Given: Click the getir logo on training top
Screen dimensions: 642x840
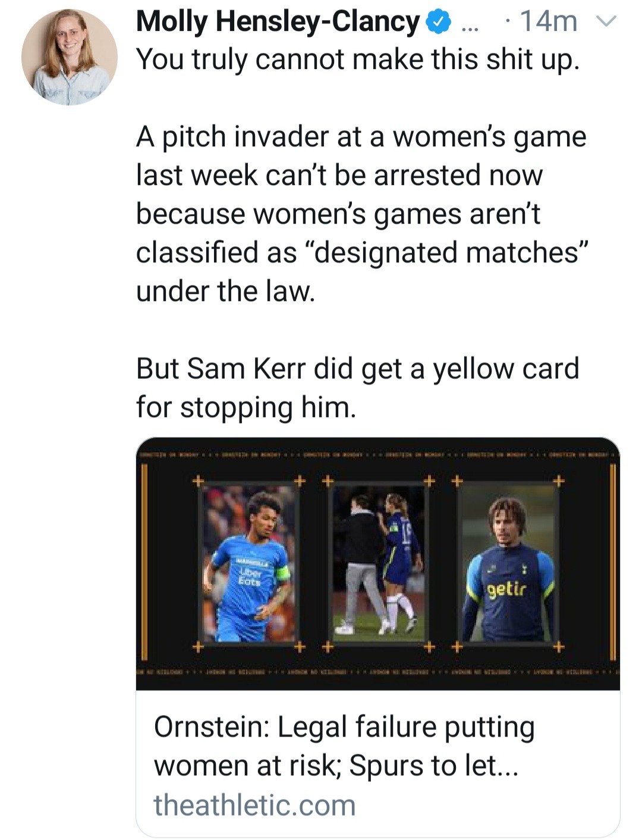Looking at the screenshot, I should (506, 590).
